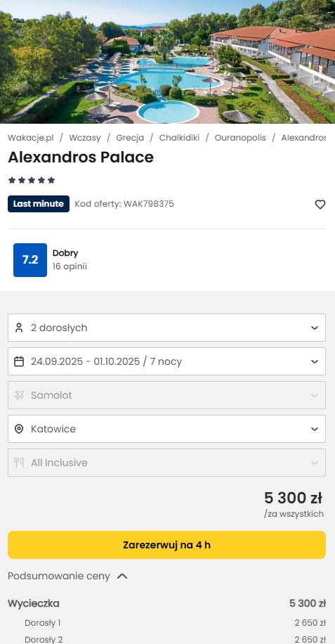Go to Wakacje.pl breadcrumb link

(x=31, y=138)
